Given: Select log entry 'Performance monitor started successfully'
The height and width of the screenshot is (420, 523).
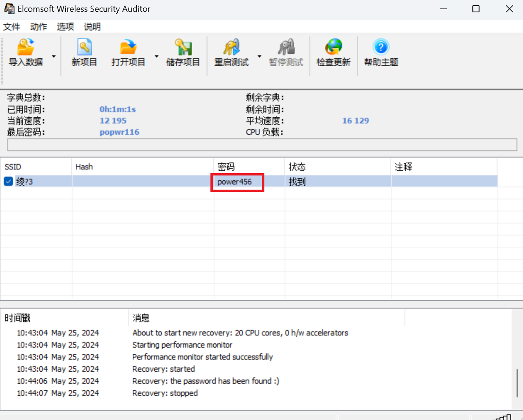Looking at the screenshot, I should (202, 357).
